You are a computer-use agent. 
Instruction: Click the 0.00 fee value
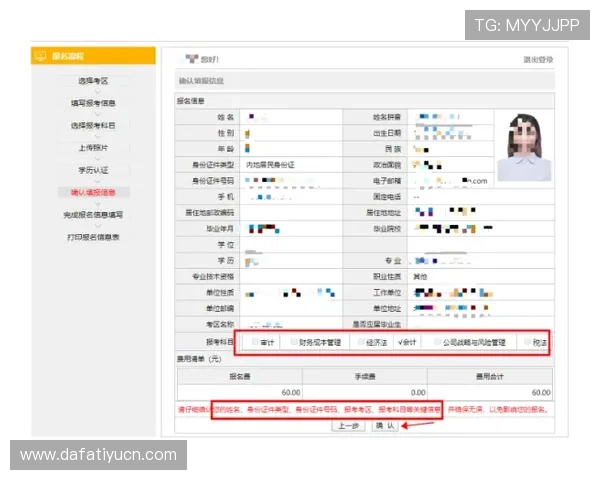[x=418, y=393]
